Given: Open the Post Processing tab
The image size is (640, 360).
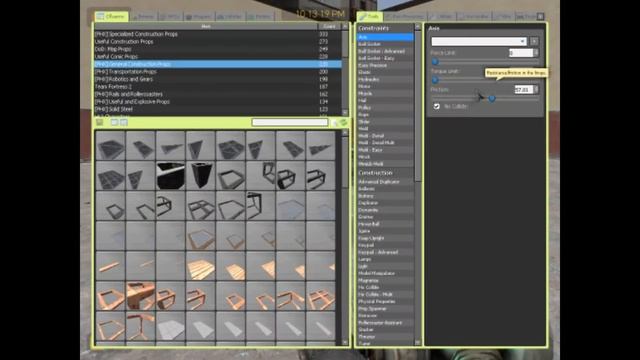Looking at the screenshot, I should click(404, 17).
